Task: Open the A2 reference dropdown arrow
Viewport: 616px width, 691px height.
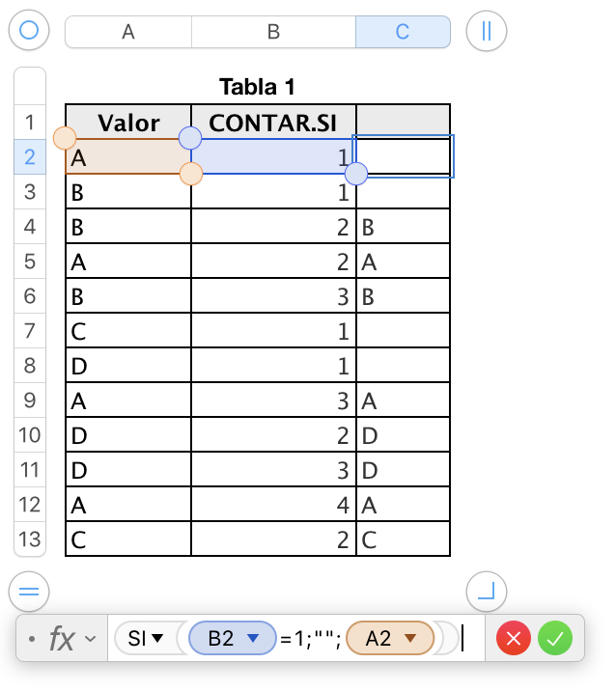Action: pos(410,638)
